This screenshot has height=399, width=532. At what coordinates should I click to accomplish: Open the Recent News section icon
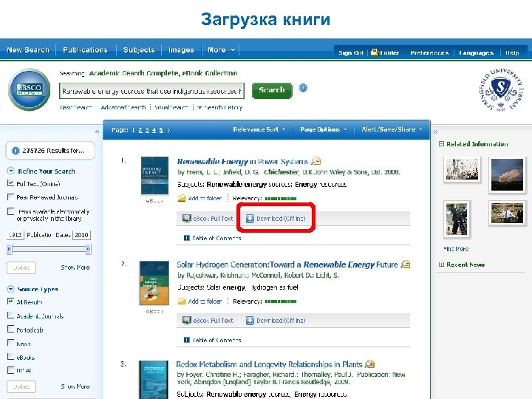tap(441, 265)
